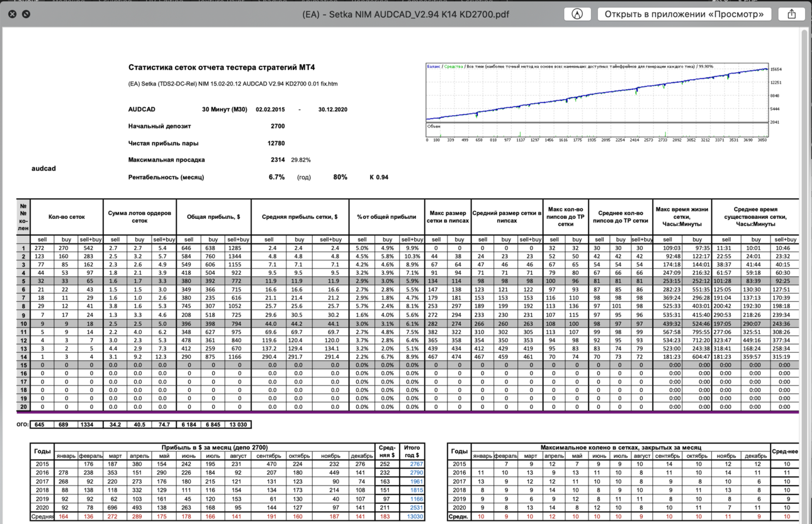812x524 pixels.
Task: Click the 'Среднее время существования сетки' header
Action: [x=755, y=216]
